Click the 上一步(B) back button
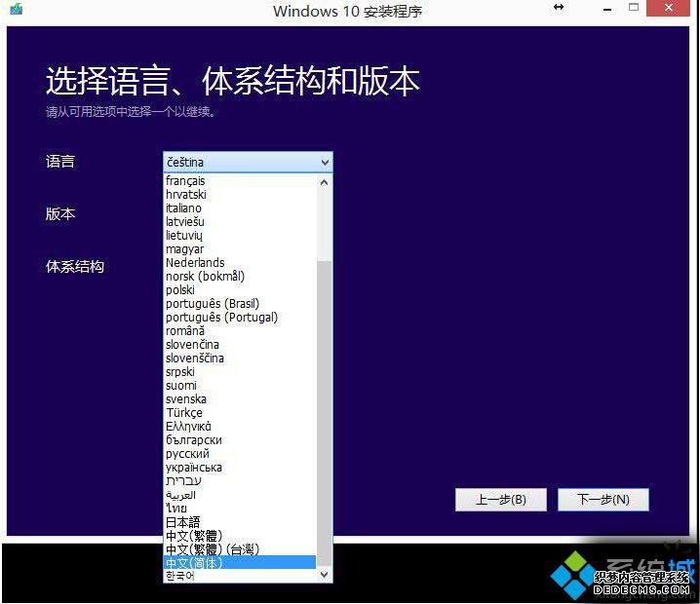This screenshot has width=700, height=604. pyautogui.click(x=501, y=500)
